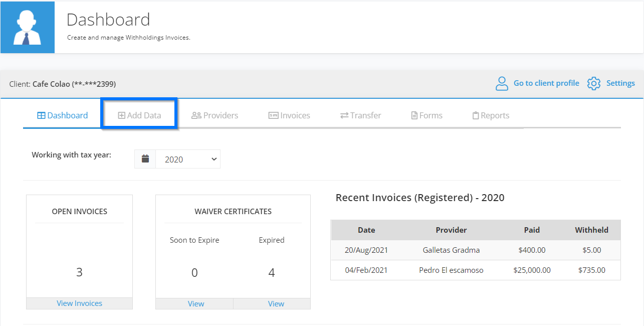Click the $400.00 paid amount
Screen dimensions: 644x326
tap(532, 250)
